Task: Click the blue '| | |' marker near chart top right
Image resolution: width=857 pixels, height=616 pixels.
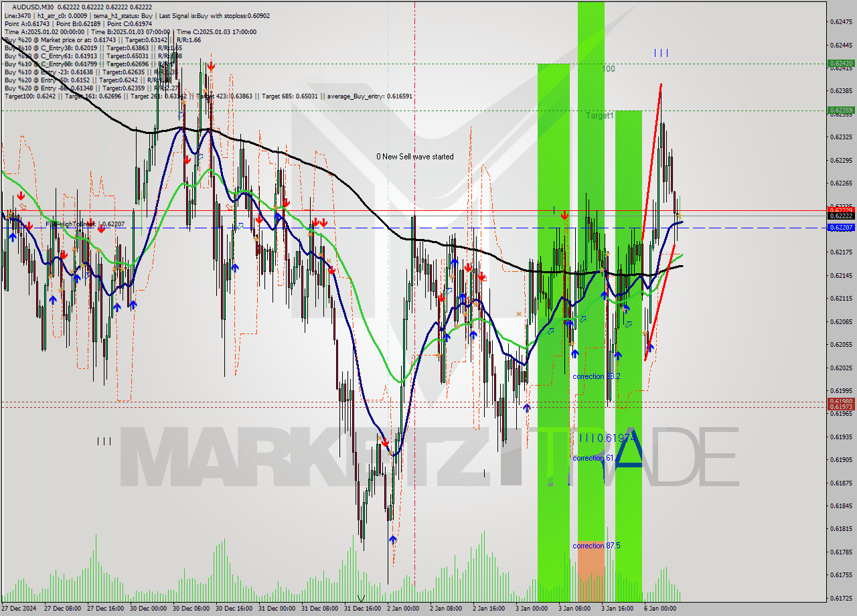Action: (x=661, y=53)
